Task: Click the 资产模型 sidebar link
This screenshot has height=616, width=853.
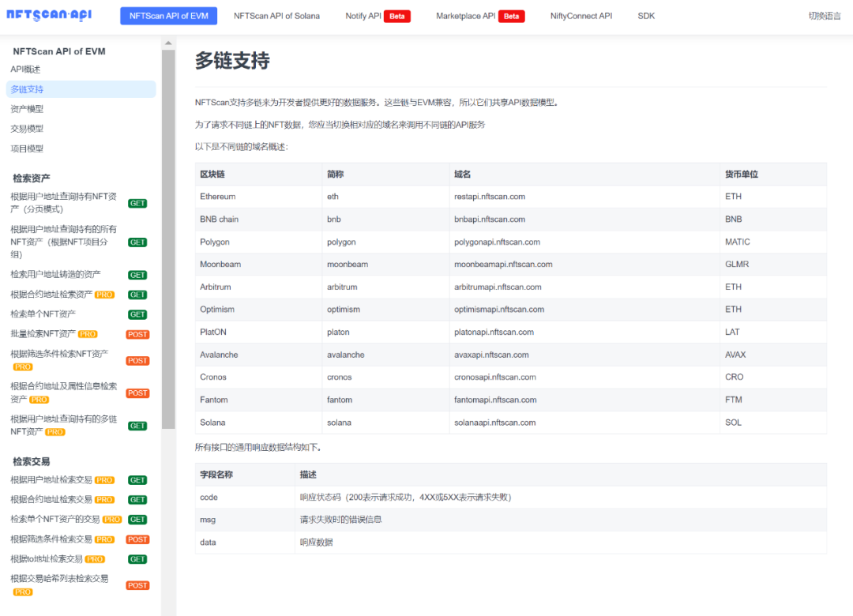Action: (29, 109)
